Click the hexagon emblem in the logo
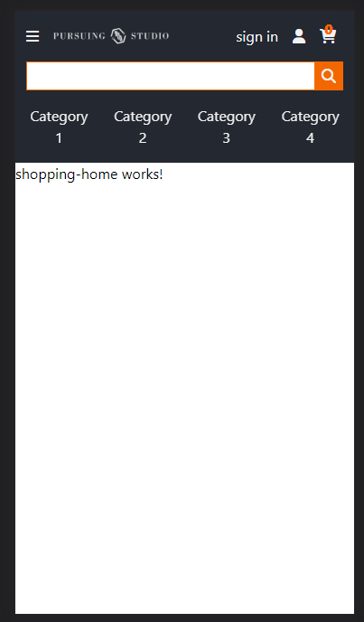364x622 pixels. (118, 36)
